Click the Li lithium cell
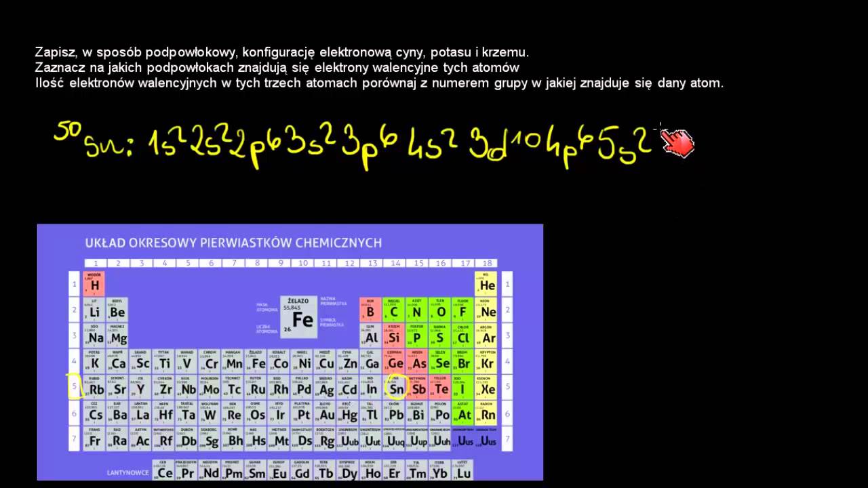 coord(94,310)
